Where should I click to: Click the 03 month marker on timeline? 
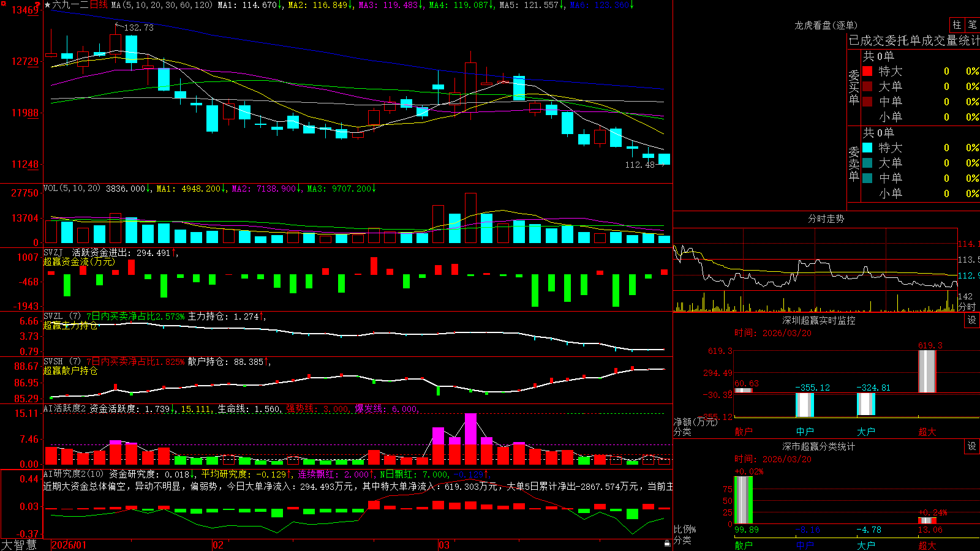pos(444,545)
